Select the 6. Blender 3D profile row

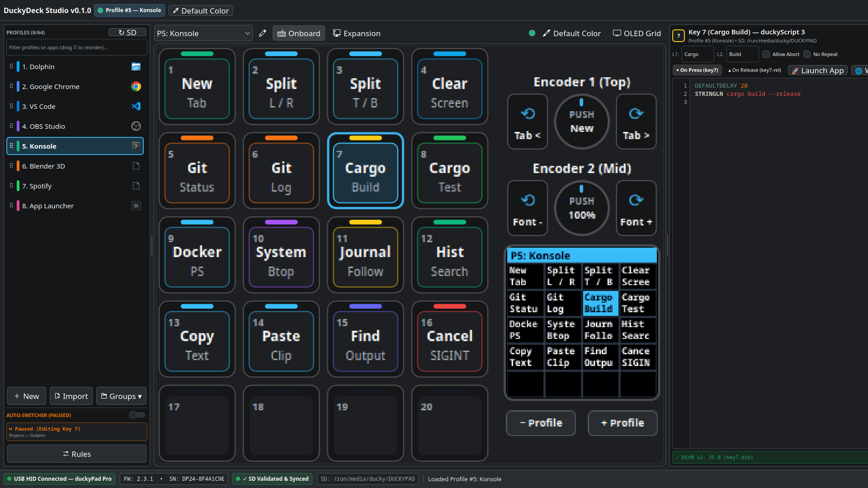point(75,166)
